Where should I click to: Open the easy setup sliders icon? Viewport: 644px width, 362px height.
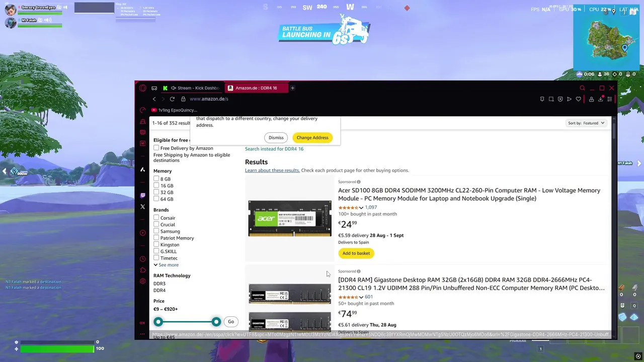(x=609, y=99)
